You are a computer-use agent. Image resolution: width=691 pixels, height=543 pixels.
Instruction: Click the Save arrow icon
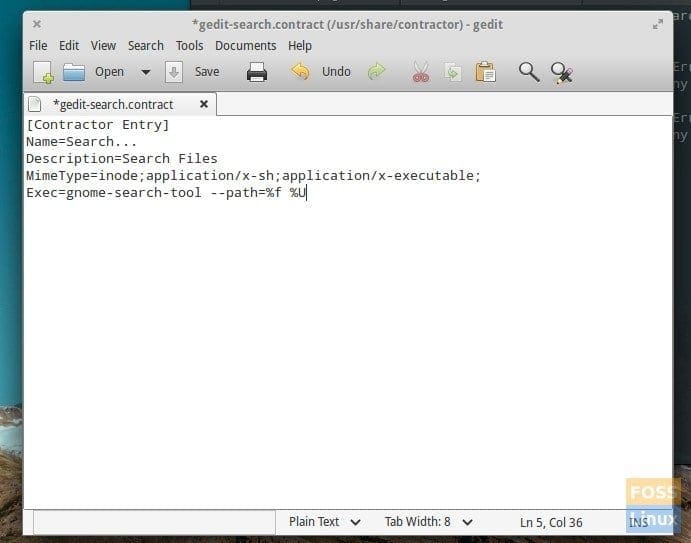(174, 72)
